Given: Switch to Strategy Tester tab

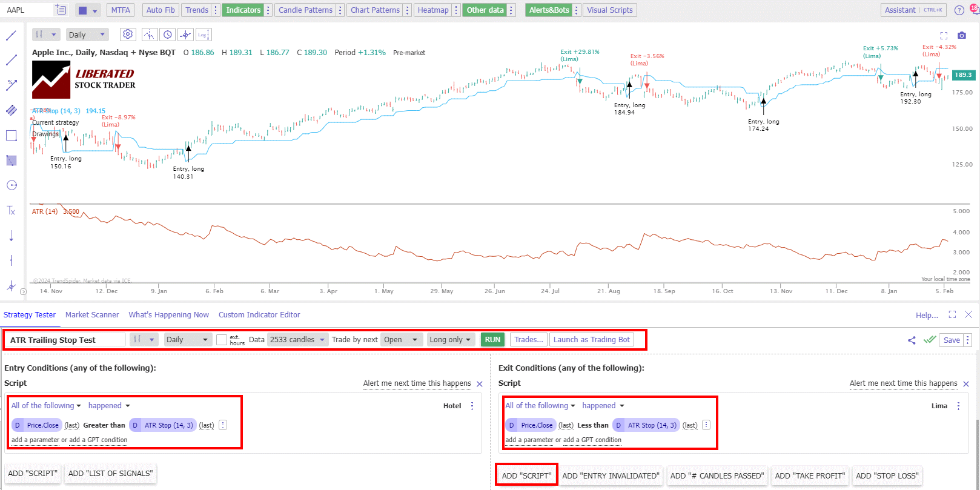Looking at the screenshot, I should click(30, 315).
